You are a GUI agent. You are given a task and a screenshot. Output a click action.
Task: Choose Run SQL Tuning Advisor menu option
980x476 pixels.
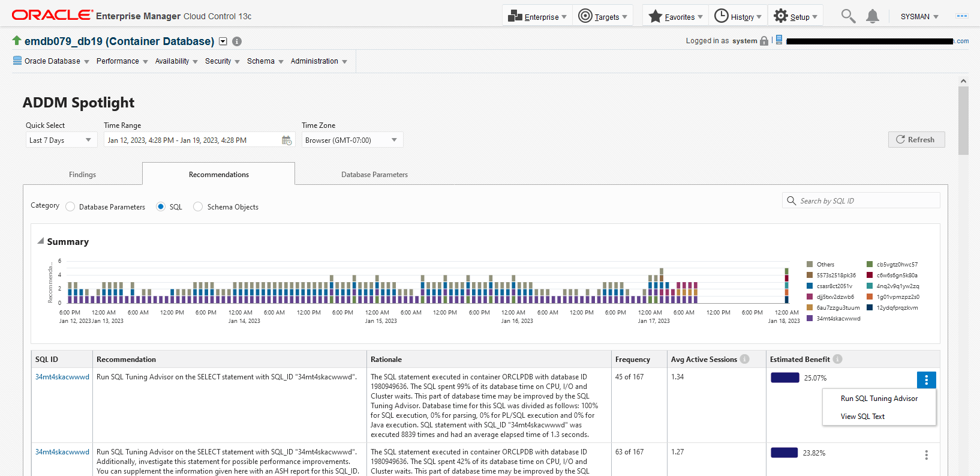coord(879,399)
